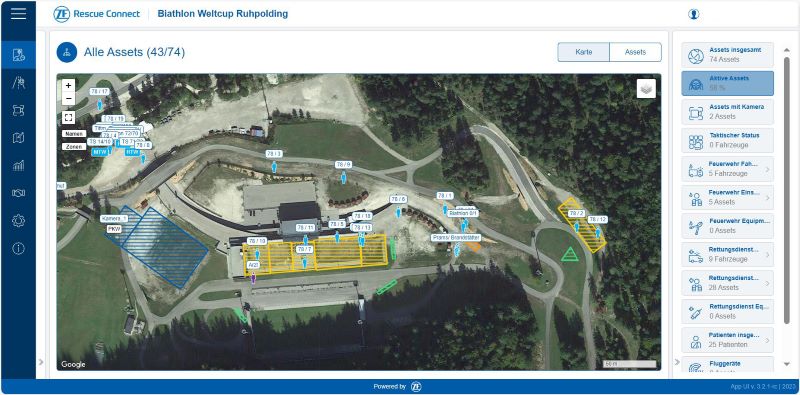Click the Kamera_1 map label

(x=114, y=218)
